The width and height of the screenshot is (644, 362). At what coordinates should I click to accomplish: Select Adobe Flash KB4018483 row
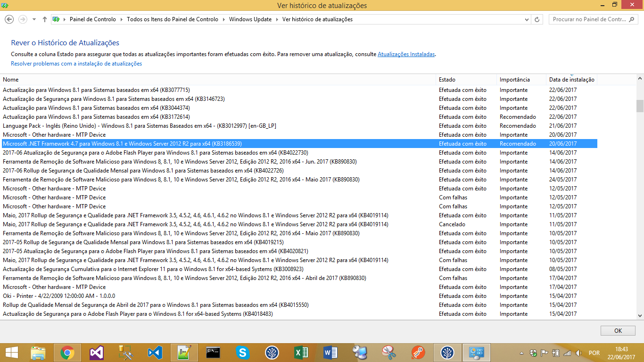[299, 314]
